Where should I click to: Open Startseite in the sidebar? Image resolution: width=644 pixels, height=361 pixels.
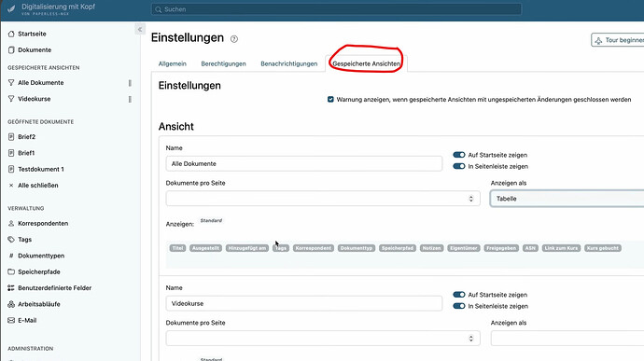32,34
